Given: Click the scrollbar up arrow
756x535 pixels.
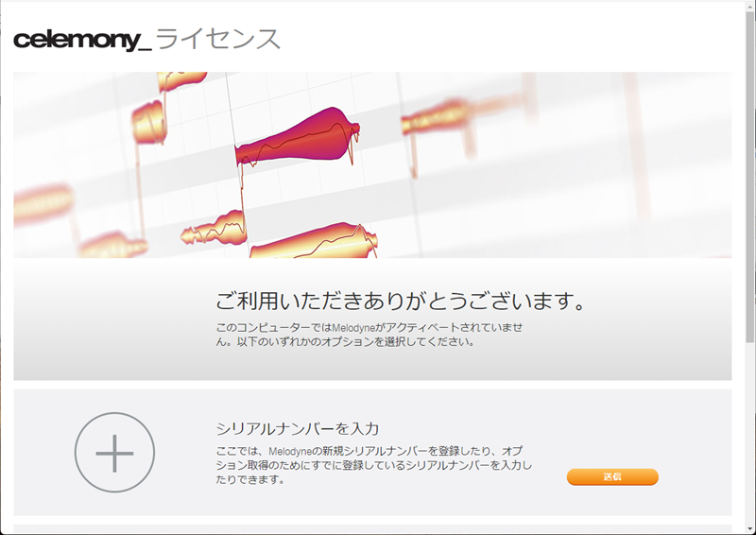Looking at the screenshot, I should (750, 6).
